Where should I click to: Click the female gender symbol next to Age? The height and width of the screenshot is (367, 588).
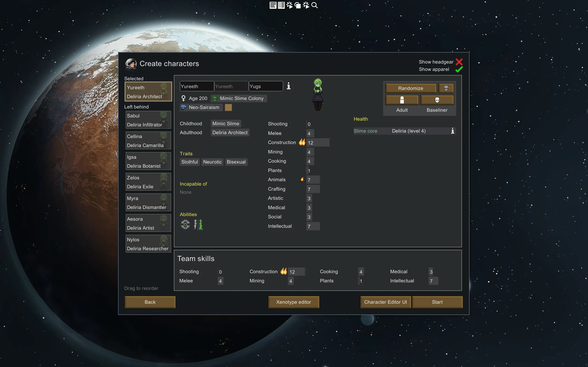pyautogui.click(x=184, y=98)
